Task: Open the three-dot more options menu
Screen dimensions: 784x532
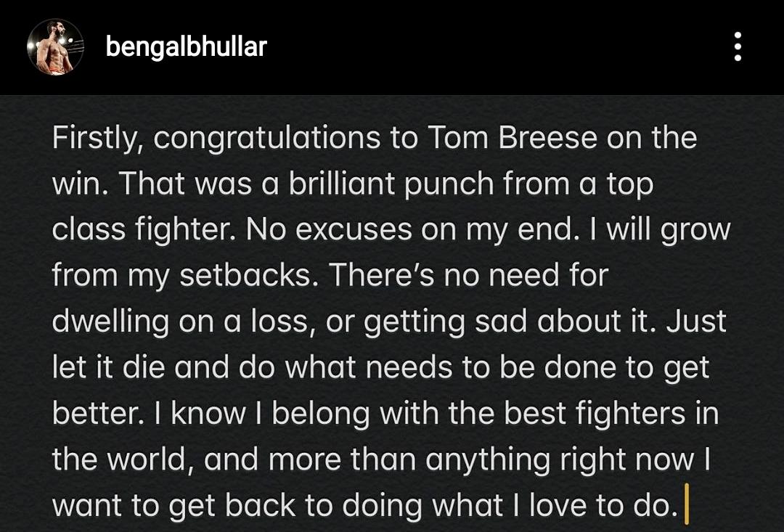Action: tap(738, 46)
